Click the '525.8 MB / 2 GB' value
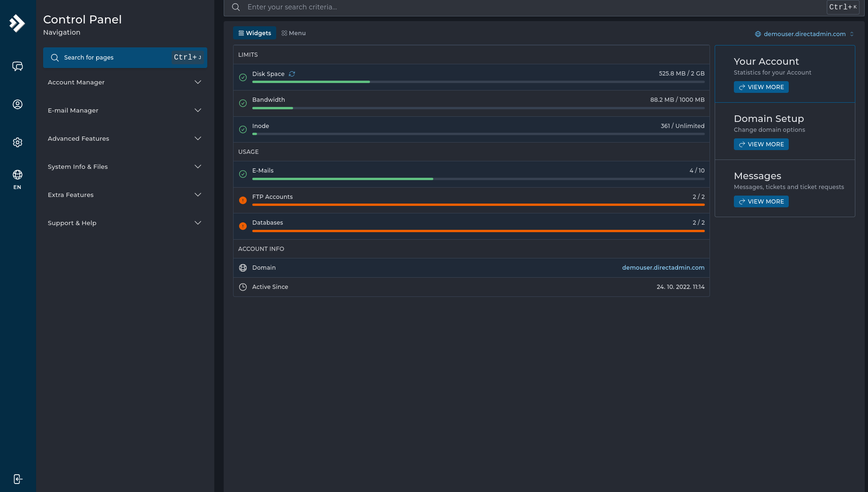 coord(682,73)
